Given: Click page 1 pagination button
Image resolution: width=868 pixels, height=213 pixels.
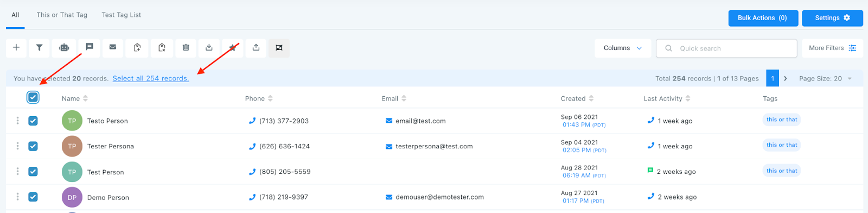Looking at the screenshot, I should (x=773, y=78).
